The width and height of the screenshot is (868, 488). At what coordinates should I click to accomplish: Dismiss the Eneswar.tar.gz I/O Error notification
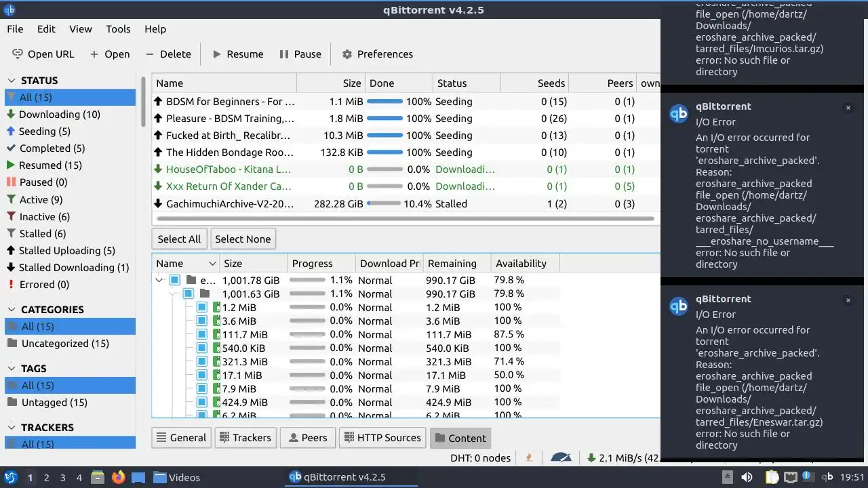848,300
